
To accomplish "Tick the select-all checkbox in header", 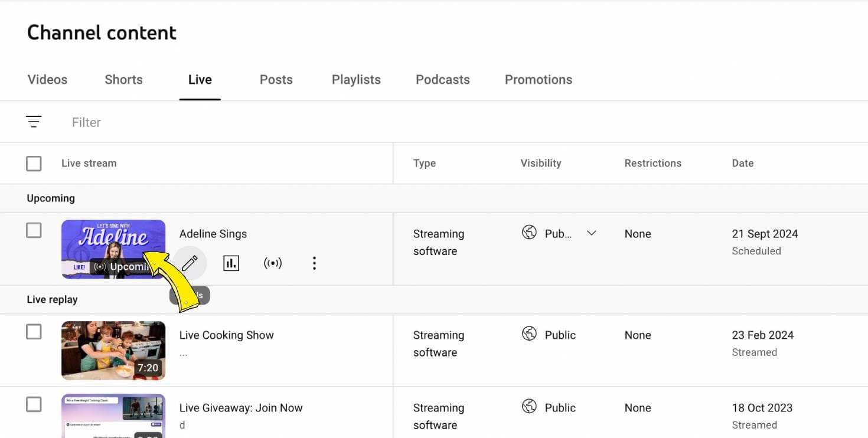I will coord(34,164).
